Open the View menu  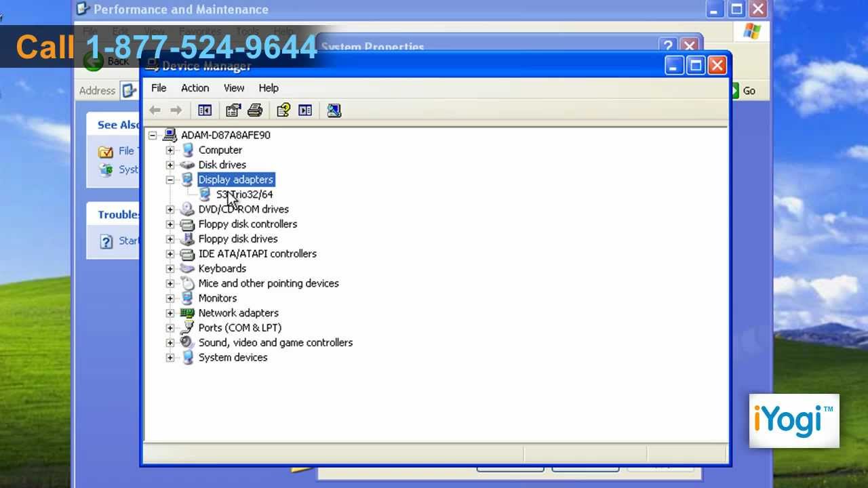[x=234, y=88]
